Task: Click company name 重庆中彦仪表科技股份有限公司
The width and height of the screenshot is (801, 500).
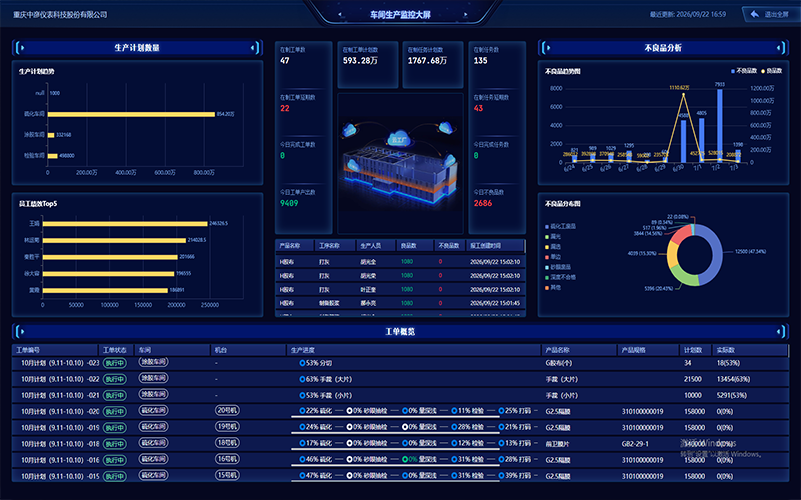Action: pyautogui.click(x=60, y=14)
